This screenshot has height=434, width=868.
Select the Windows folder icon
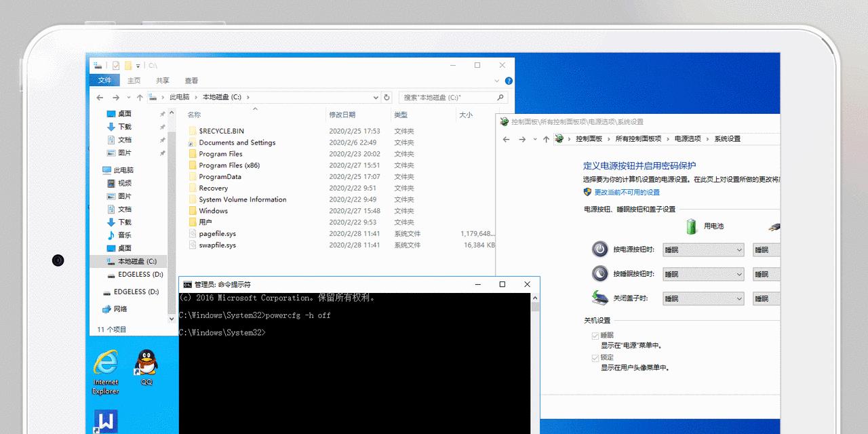pos(193,211)
